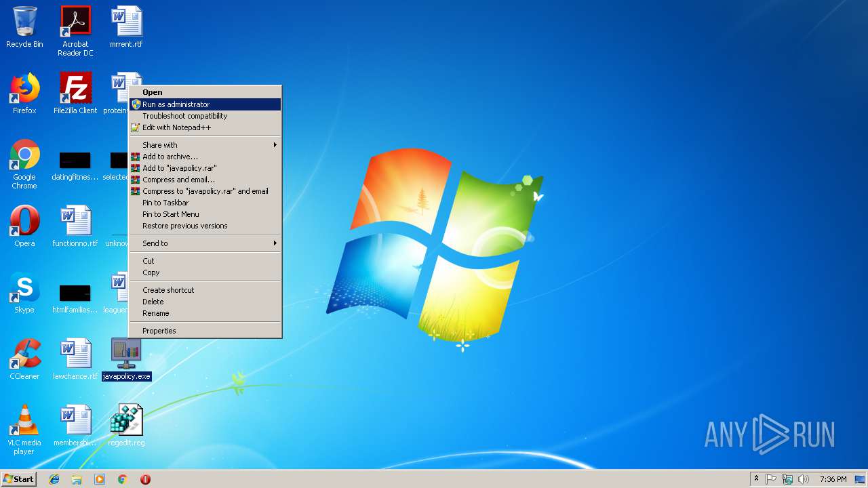Launch Opera from the taskbar
Screen dimensions: 868x488
pos(145,479)
